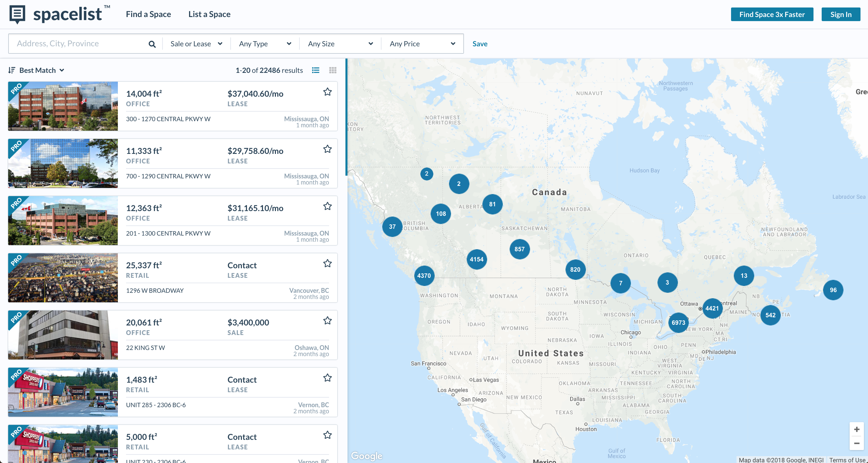Zoom in on the map
Screen dimensions: 868x463
856,429
